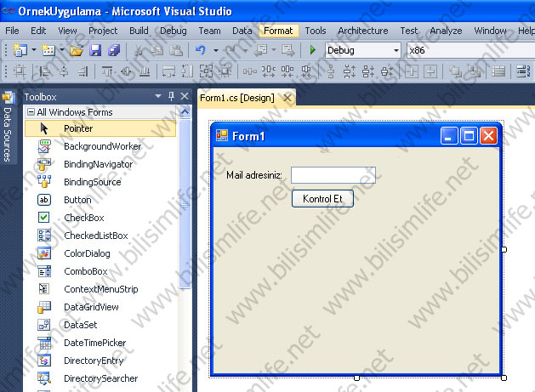Click the Align to Grid layout icon
535x392 pixels.
point(20,71)
